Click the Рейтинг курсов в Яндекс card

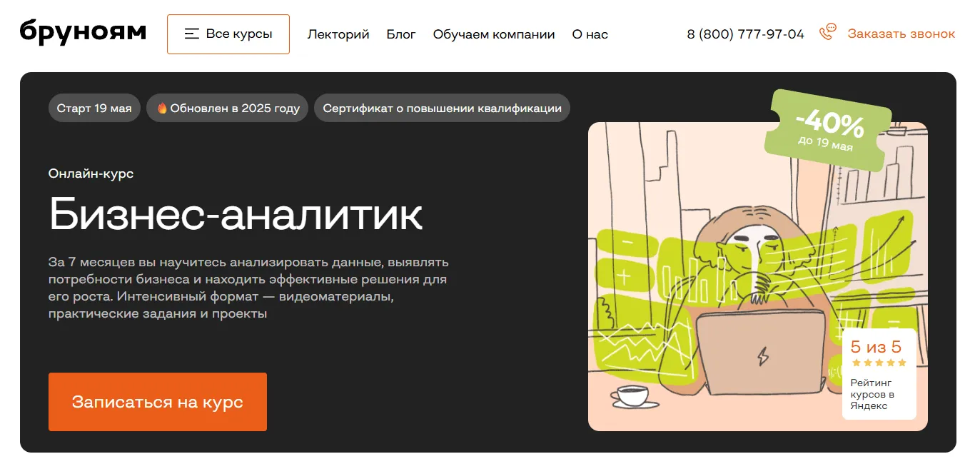[x=879, y=374]
